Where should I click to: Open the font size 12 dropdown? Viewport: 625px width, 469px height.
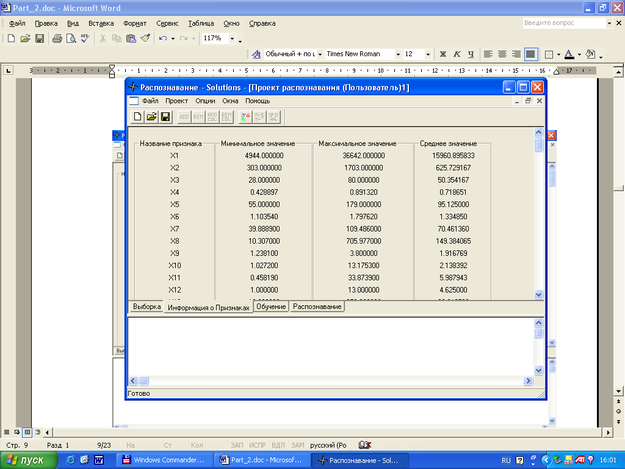pos(429,54)
